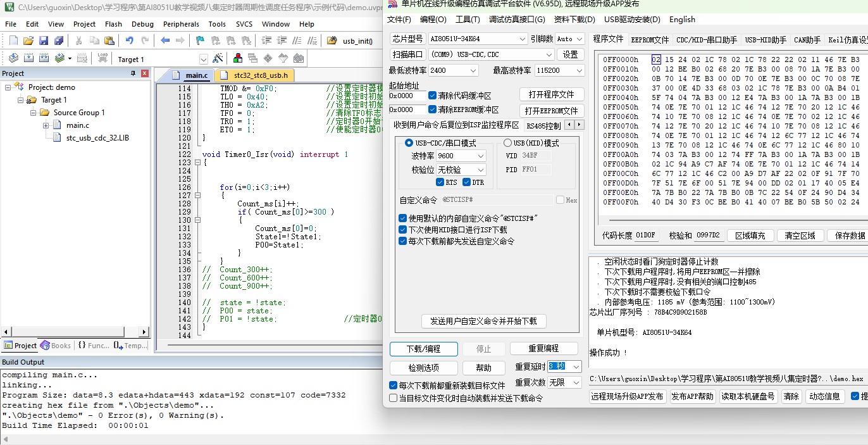Navigate forwards with the gray arrow
The image size is (868, 445).
click(180, 41)
